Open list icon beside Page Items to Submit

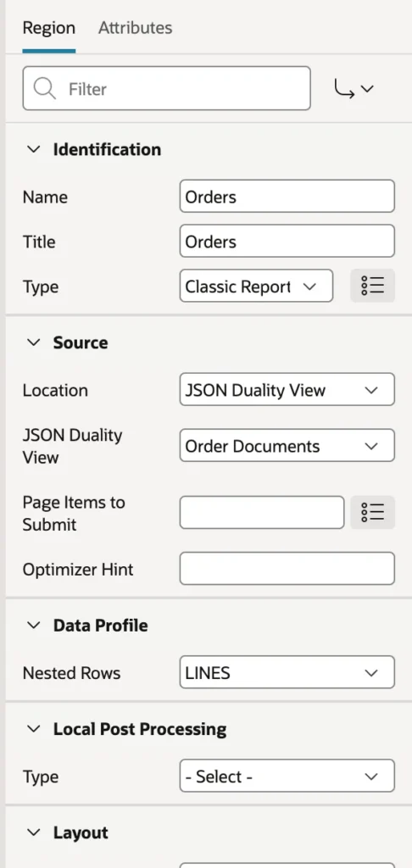373,513
